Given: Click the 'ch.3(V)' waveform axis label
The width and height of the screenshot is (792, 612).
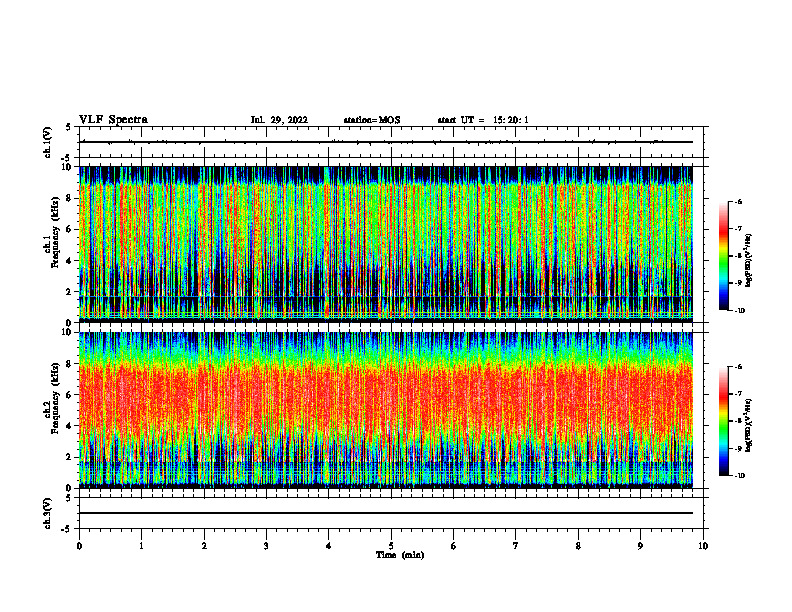Looking at the screenshot, I should coord(48,513).
